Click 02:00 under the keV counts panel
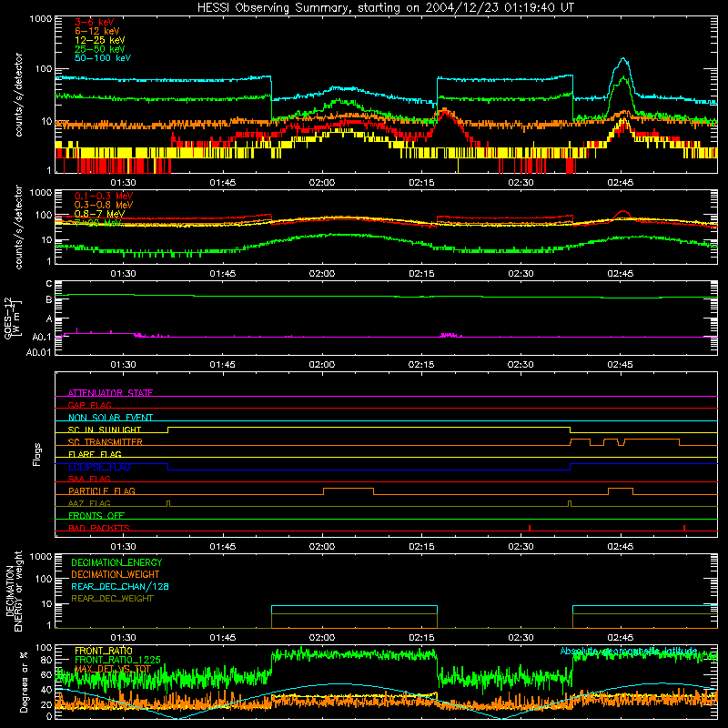728x728 pixels. [x=322, y=183]
